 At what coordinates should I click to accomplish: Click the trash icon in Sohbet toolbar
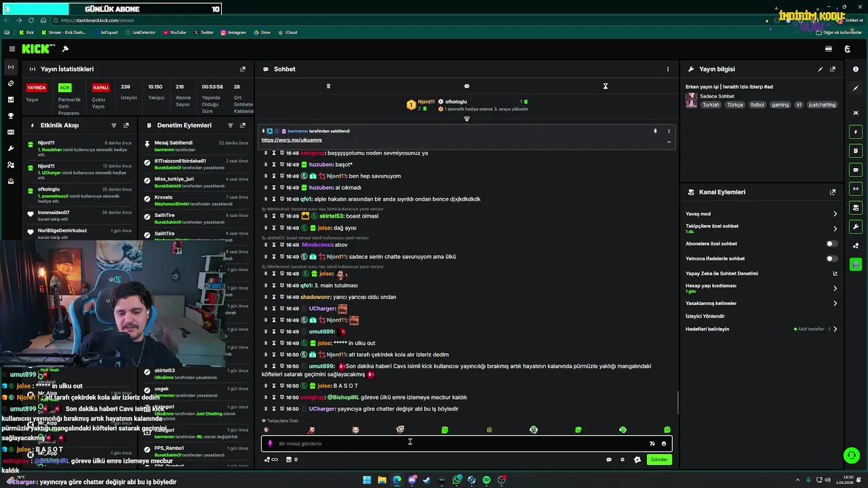coord(328,86)
